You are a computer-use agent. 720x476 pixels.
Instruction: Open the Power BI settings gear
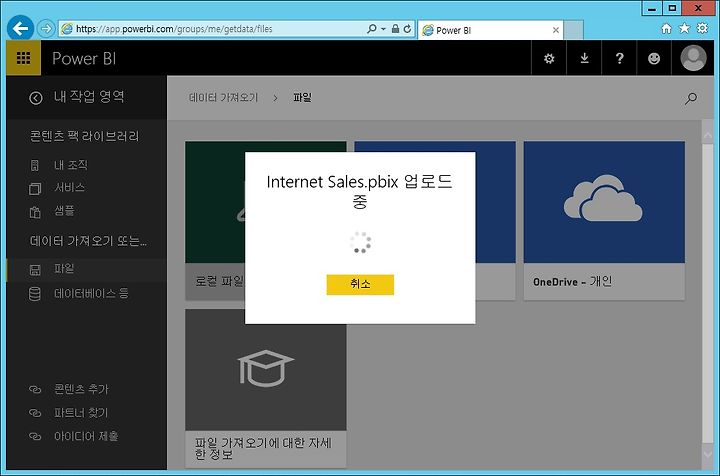point(549,58)
